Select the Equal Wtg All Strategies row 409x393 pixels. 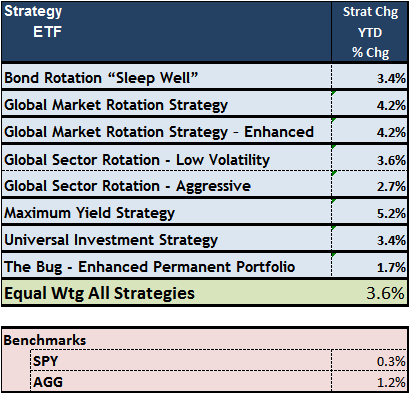(204, 293)
